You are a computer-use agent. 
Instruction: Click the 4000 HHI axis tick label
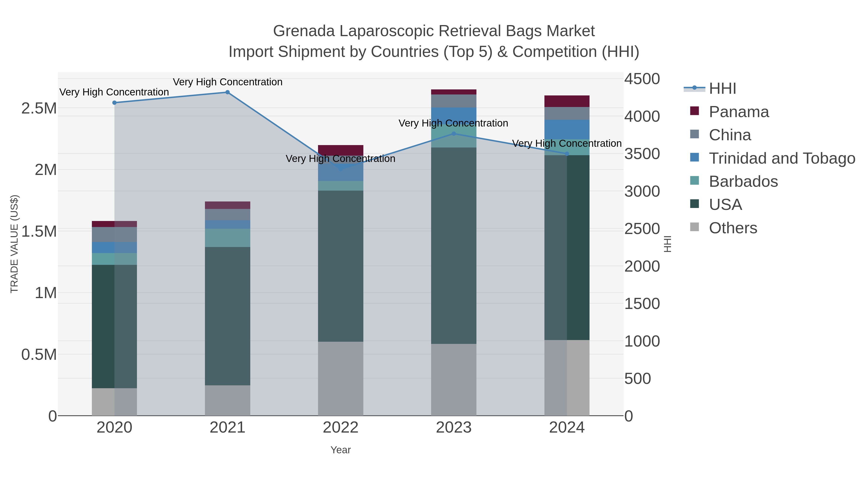(642, 117)
